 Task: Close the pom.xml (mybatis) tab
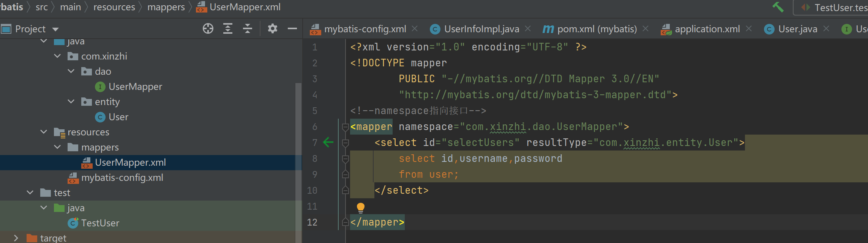(645, 29)
